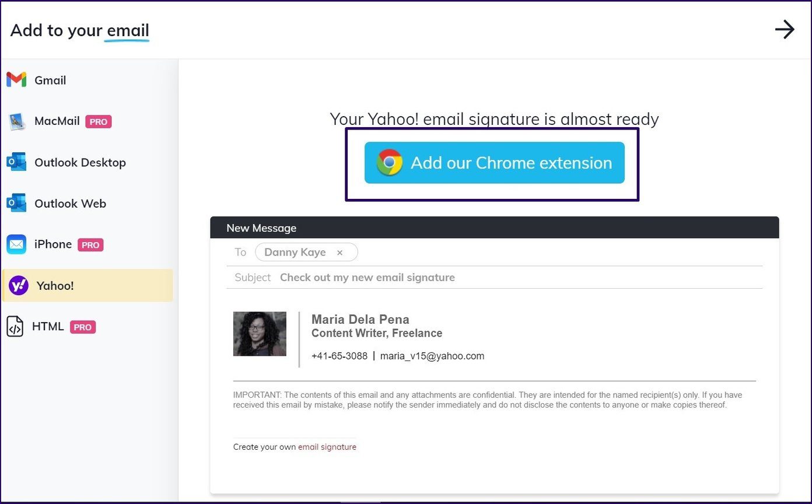Image resolution: width=812 pixels, height=504 pixels.
Task: Click the PRO badge beside MacMail
Action: [x=99, y=122]
